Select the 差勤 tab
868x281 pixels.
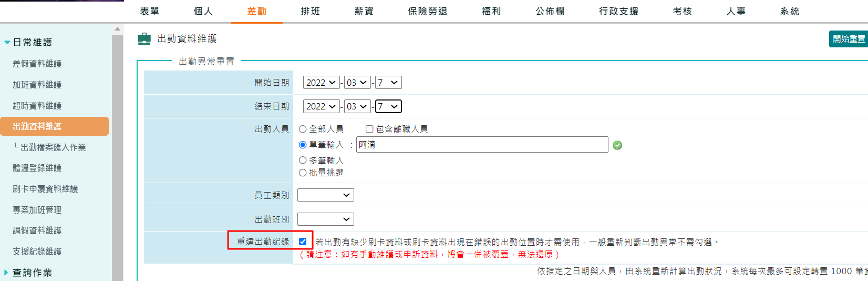click(x=257, y=11)
